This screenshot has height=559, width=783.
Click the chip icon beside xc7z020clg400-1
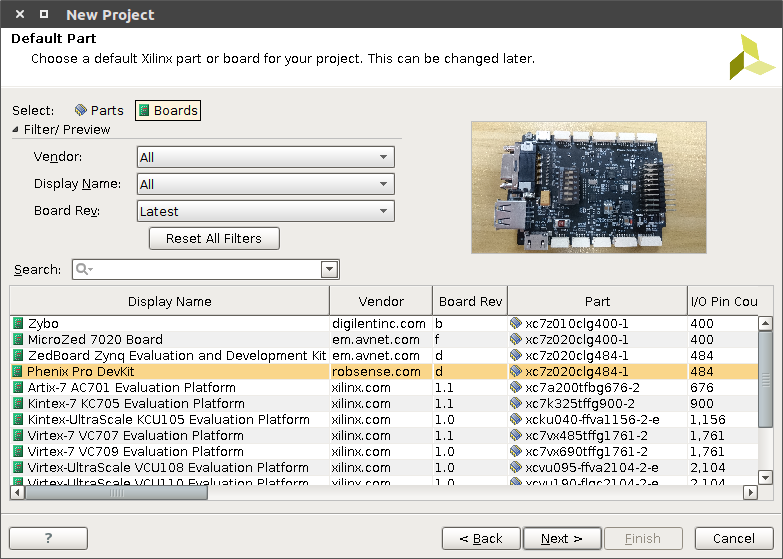(516, 339)
